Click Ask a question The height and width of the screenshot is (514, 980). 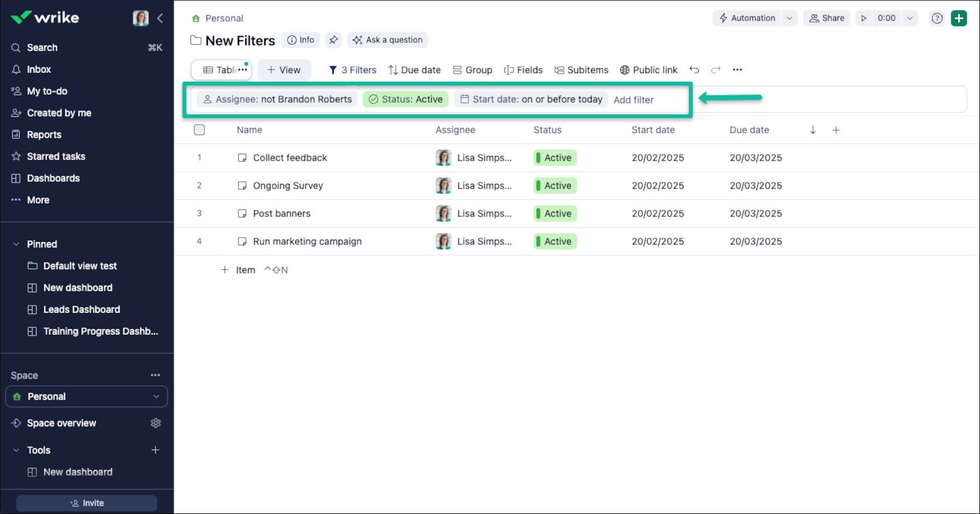pyautogui.click(x=388, y=40)
